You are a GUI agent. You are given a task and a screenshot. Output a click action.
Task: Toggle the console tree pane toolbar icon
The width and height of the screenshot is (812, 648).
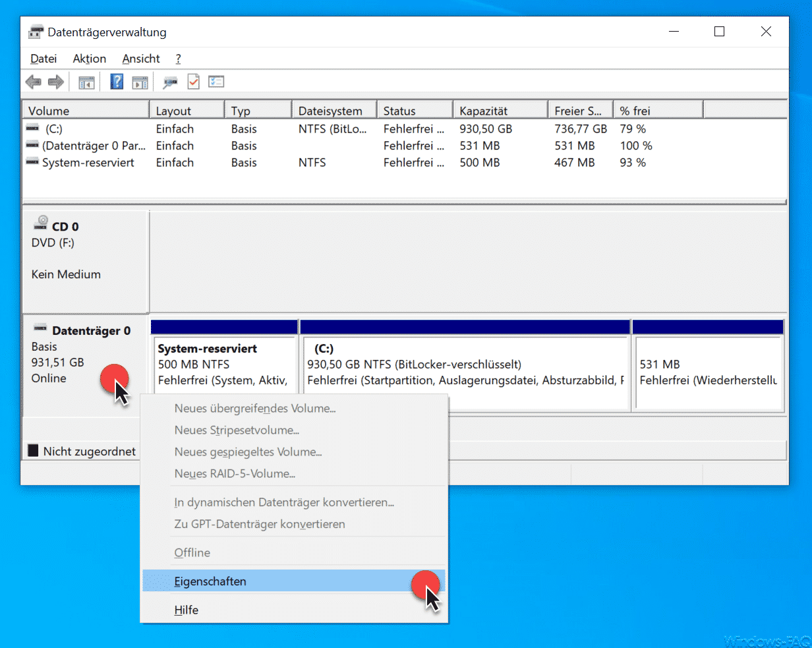(86, 82)
